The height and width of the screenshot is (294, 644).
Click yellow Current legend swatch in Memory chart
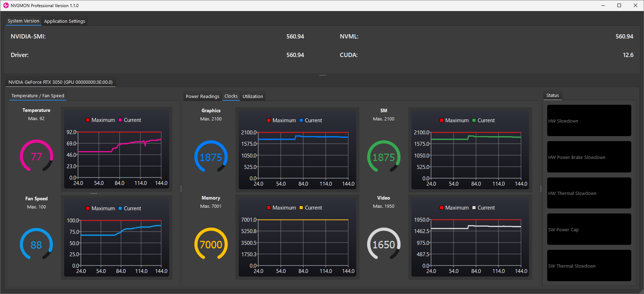[x=301, y=208]
